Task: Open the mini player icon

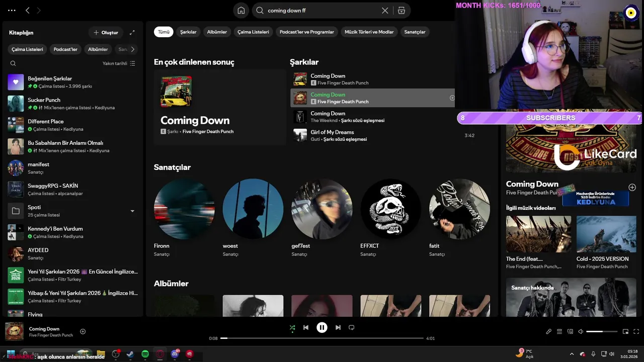Action: click(626, 331)
